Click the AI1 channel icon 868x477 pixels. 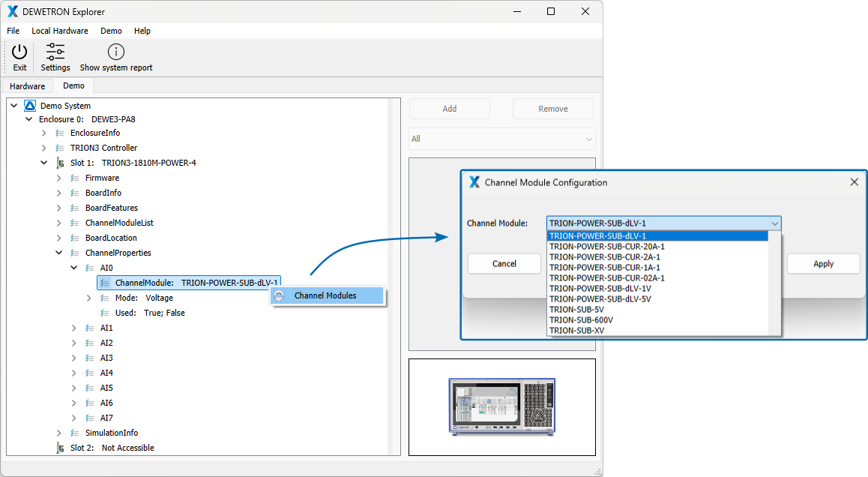point(90,328)
